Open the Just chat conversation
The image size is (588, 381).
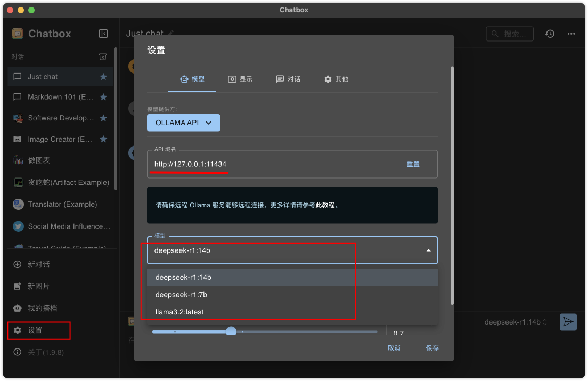(x=60, y=77)
